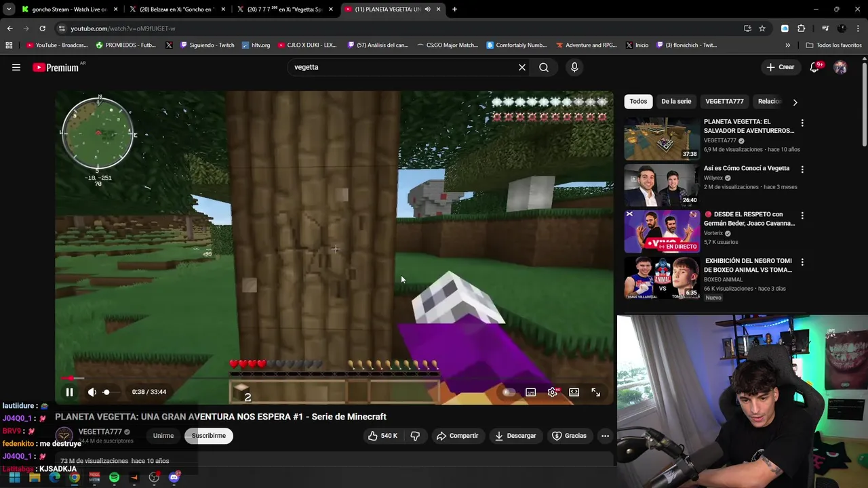Toggle the autoplay switch in player
Viewport: 868px width, 488px height.
(509, 392)
